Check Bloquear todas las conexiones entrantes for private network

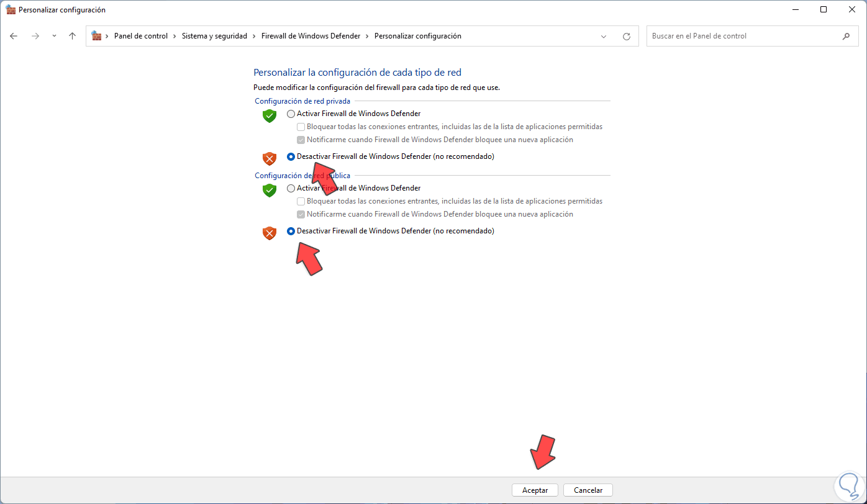click(301, 127)
